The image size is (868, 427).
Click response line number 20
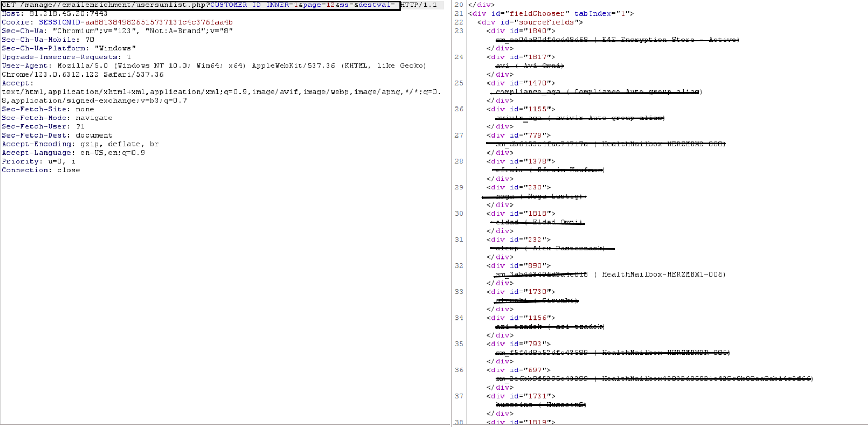click(459, 5)
